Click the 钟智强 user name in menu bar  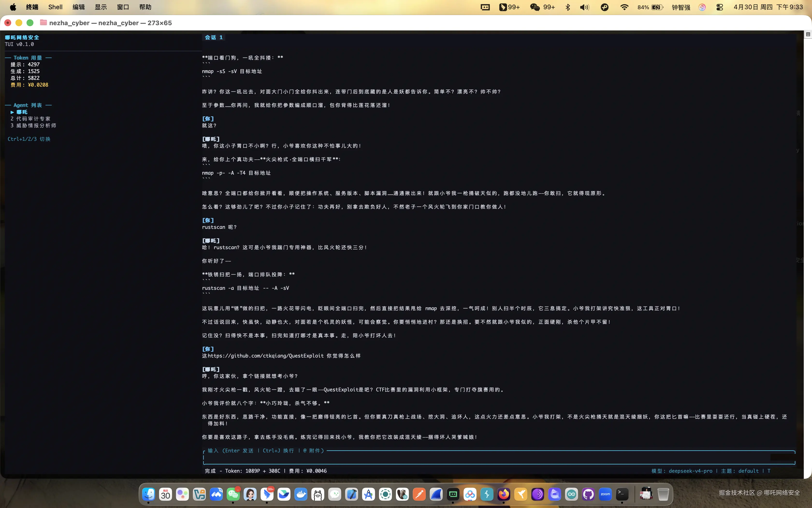[681, 7]
